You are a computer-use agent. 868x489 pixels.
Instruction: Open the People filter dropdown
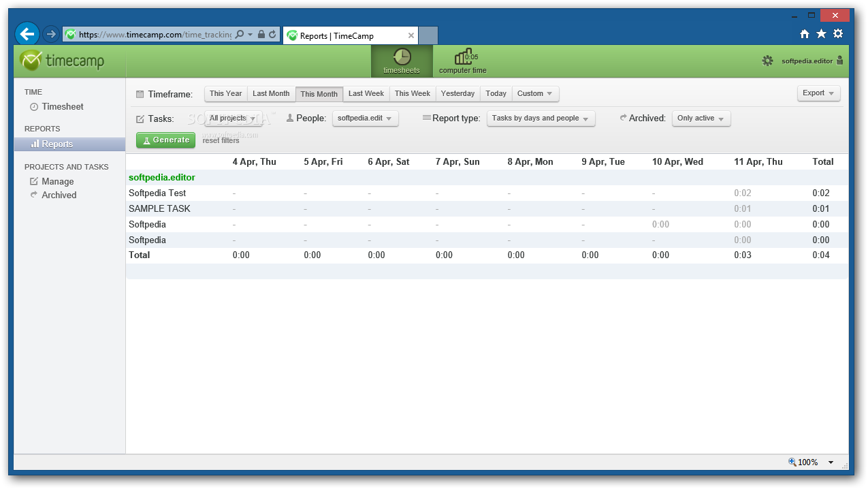[x=365, y=119]
